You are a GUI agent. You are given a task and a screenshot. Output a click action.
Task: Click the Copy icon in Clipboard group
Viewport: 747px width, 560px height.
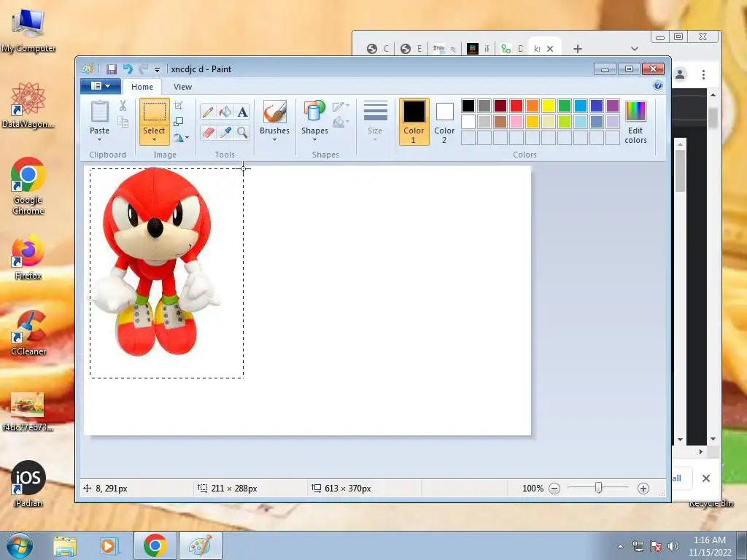(123, 122)
